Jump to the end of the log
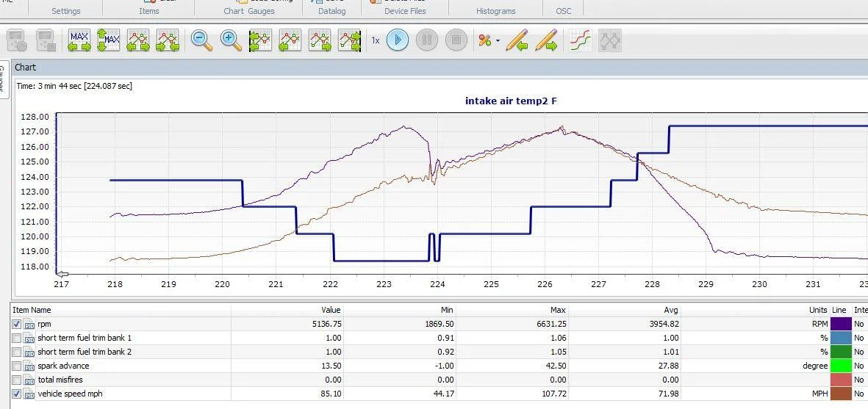This screenshot has height=409, width=868. [350, 40]
